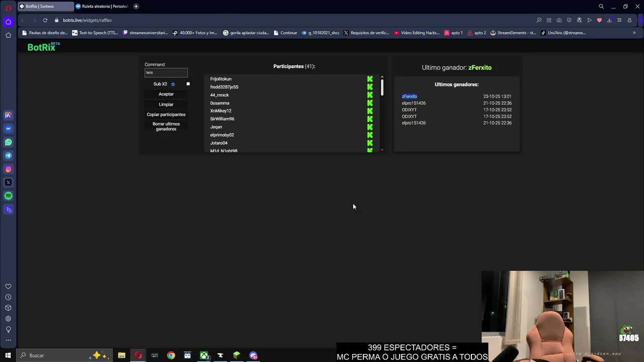Click the BotRix logo

44,47
